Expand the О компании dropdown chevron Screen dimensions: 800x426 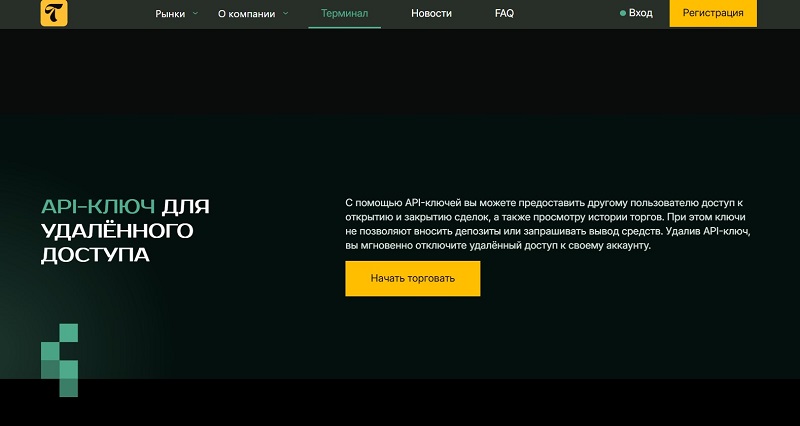click(x=286, y=13)
